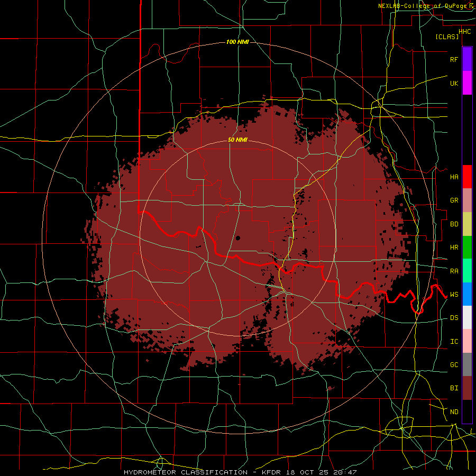The width and height of the screenshot is (476, 476).
Task: Click the 'IC' legend label
Action: pos(454,342)
